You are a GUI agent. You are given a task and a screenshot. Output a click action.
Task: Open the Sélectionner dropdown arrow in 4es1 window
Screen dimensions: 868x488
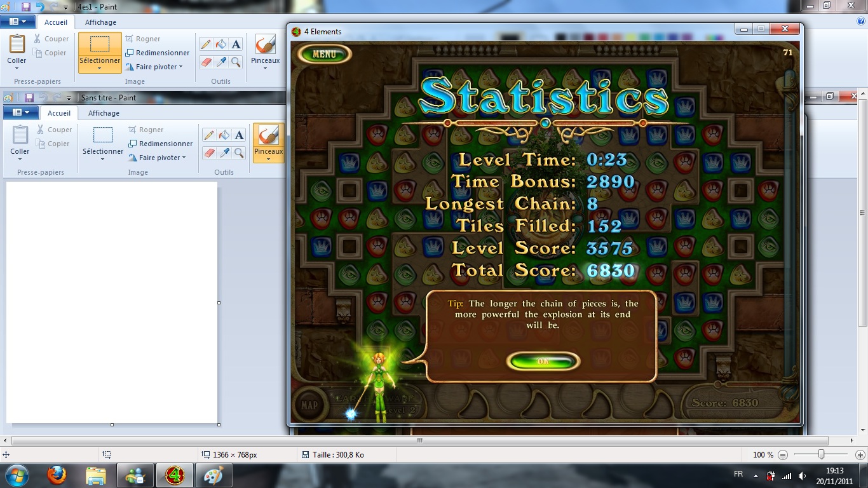[100, 69]
